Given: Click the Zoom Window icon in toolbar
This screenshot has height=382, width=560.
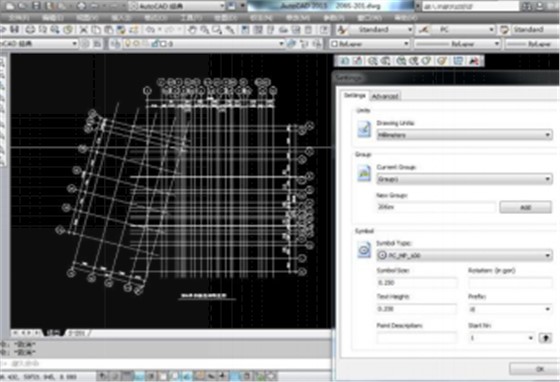Looking at the screenshot, I should click(217, 30).
